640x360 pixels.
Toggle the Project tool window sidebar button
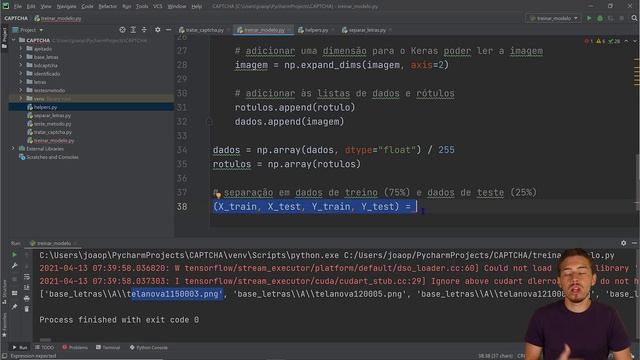[x=4, y=38]
